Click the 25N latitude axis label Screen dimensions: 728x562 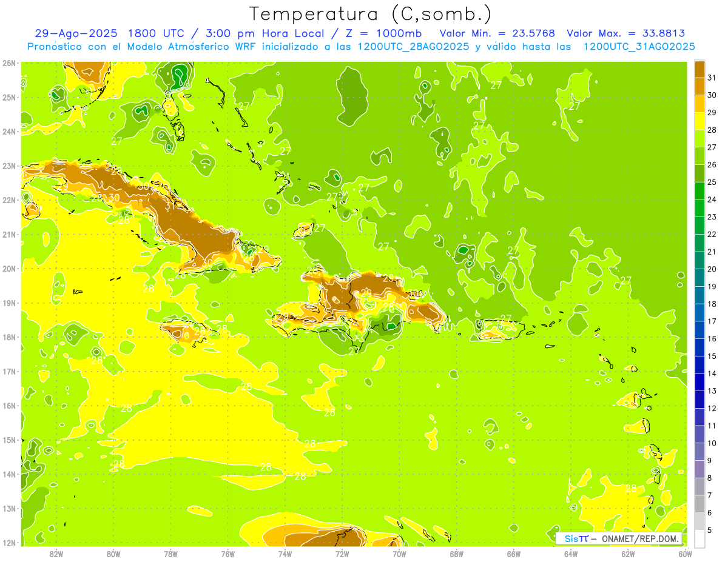tap(9, 97)
